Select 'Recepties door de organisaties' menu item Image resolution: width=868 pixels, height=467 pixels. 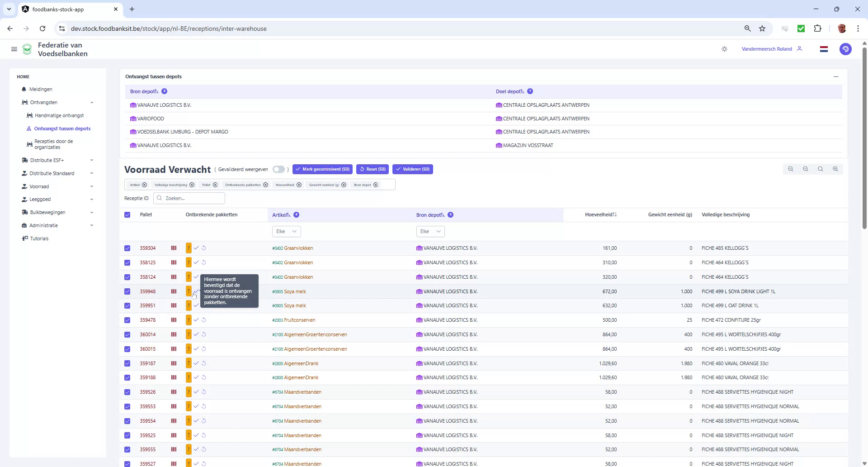tap(55, 144)
